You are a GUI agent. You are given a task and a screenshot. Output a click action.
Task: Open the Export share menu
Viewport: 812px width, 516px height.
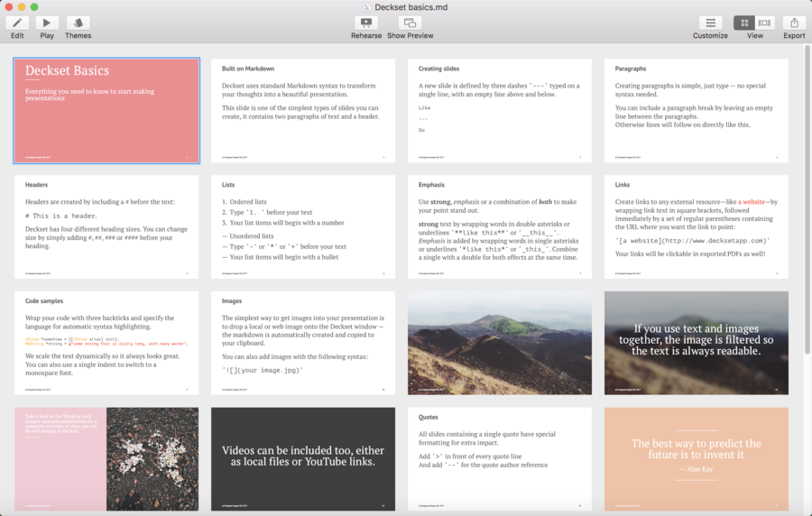(x=794, y=23)
